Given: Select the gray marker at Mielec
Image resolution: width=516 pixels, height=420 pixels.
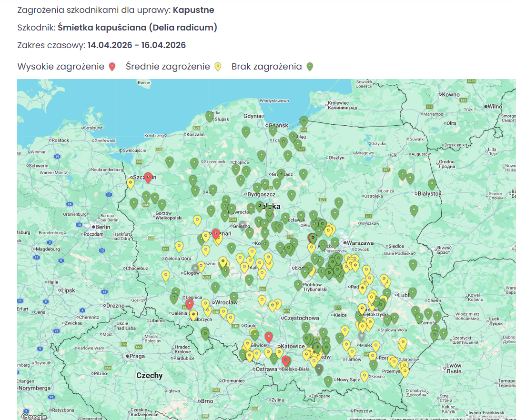Looking at the screenshot, I should pyautogui.click(x=362, y=337).
